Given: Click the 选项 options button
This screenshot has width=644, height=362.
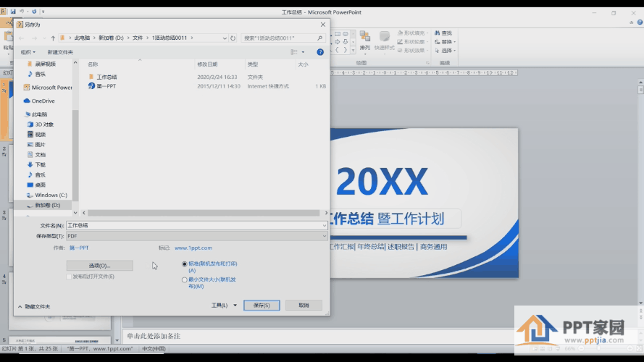Looking at the screenshot, I should click(x=100, y=266).
